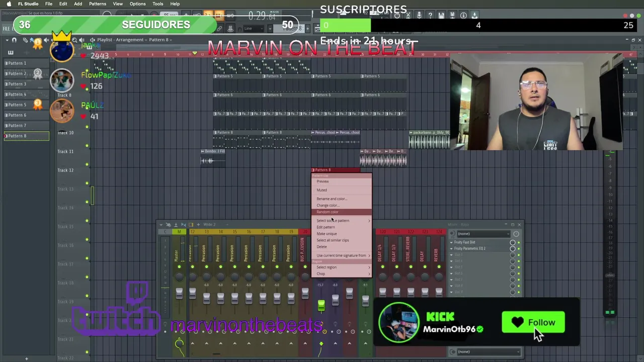Adjust the Fruity Fast Dist mix knob
The width and height of the screenshot is (644, 362).
[513, 242]
